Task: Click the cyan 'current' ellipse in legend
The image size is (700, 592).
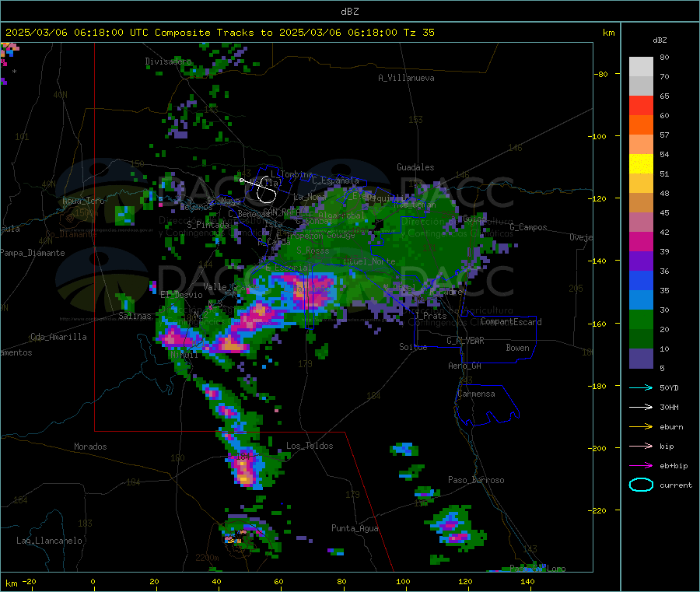Action: click(x=641, y=485)
